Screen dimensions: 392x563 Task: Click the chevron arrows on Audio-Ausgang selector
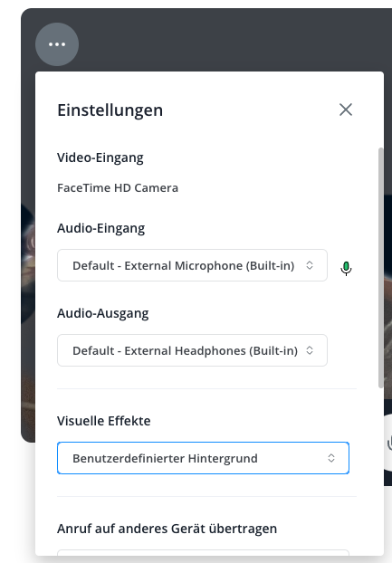310,350
